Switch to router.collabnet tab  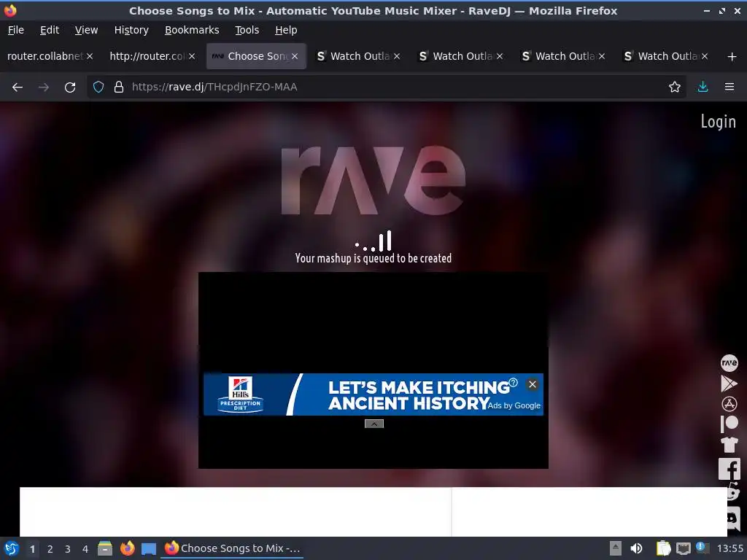click(x=45, y=56)
